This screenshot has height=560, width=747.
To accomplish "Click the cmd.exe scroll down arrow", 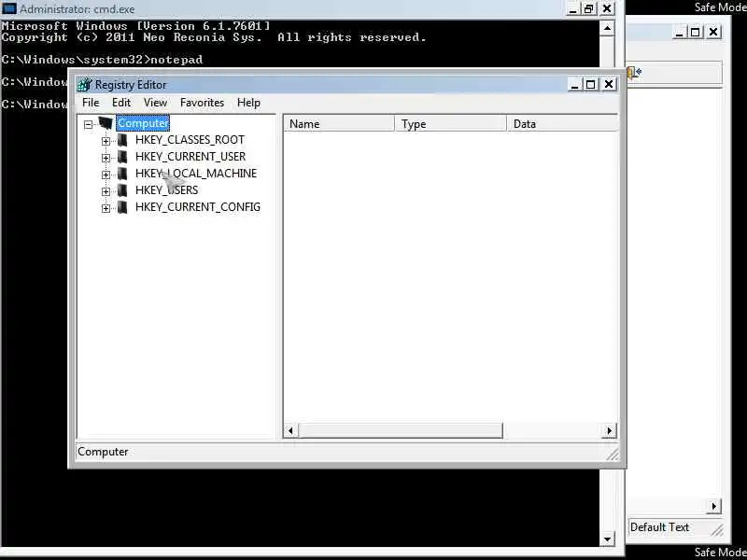I will (607, 539).
